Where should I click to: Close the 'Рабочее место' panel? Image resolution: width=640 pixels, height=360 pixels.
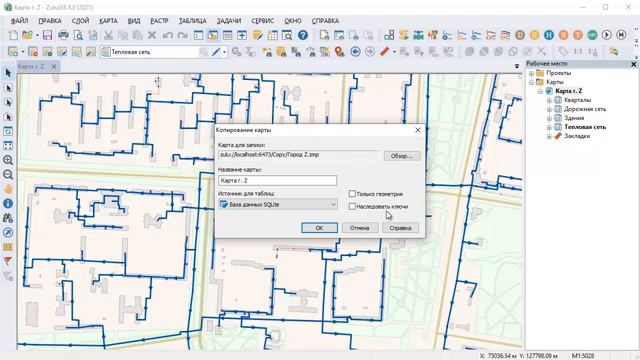point(633,64)
